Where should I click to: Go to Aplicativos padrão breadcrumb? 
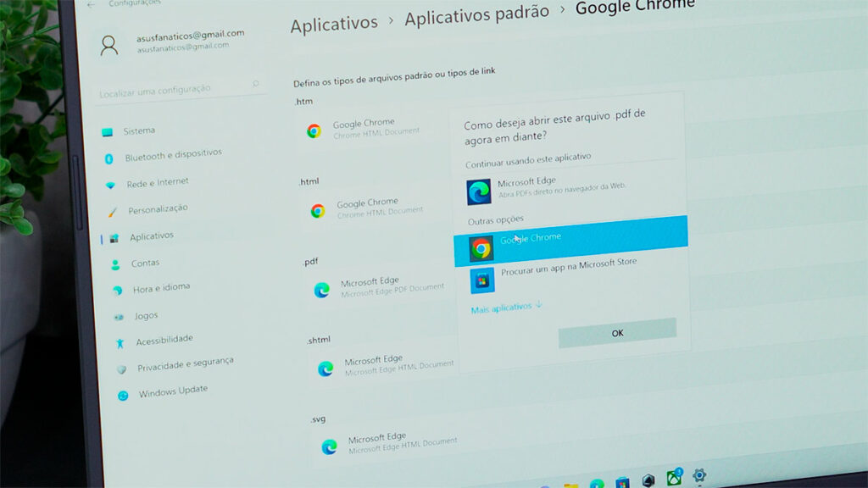[x=476, y=15]
